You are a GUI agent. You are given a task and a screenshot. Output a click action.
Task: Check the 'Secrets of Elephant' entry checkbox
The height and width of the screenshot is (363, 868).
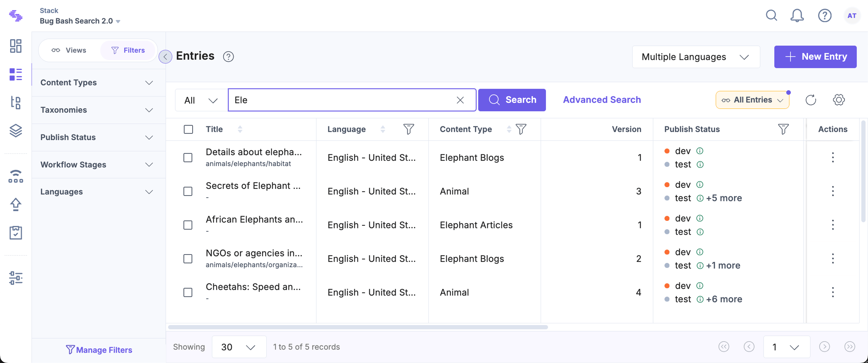(x=188, y=191)
